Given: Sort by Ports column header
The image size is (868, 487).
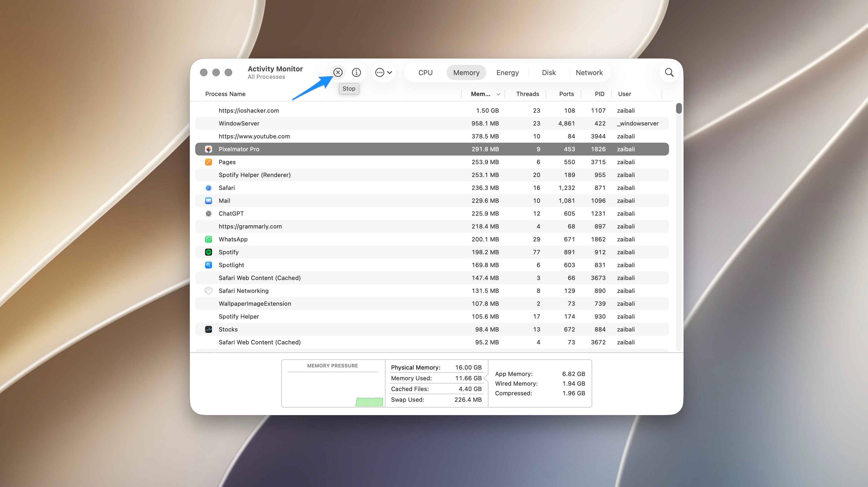Looking at the screenshot, I should click(x=566, y=94).
